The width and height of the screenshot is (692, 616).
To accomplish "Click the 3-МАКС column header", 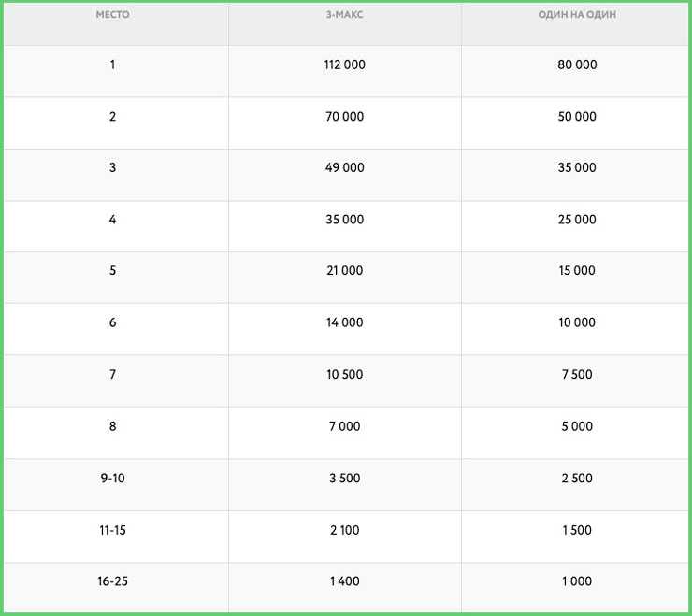I will click(344, 16).
